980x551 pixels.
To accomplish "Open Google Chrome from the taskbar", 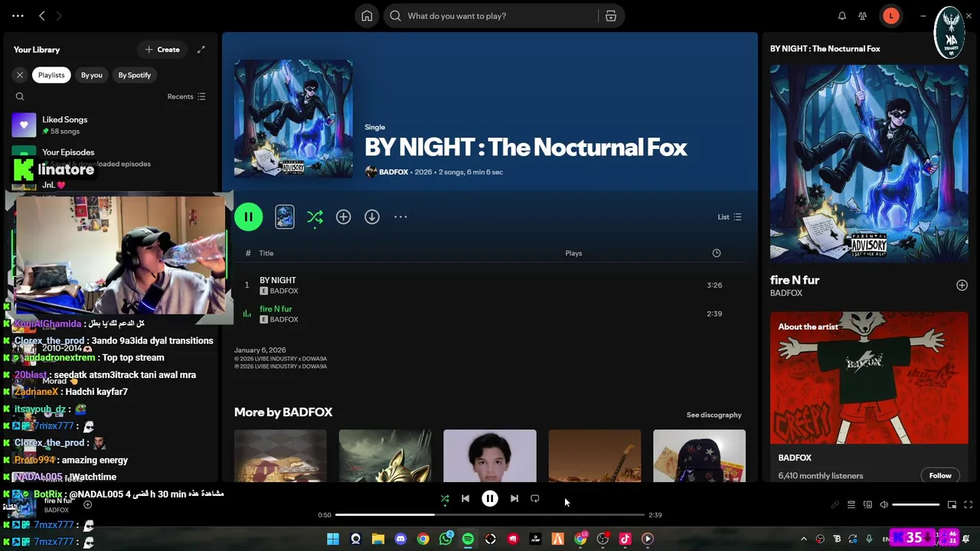I will 423,540.
